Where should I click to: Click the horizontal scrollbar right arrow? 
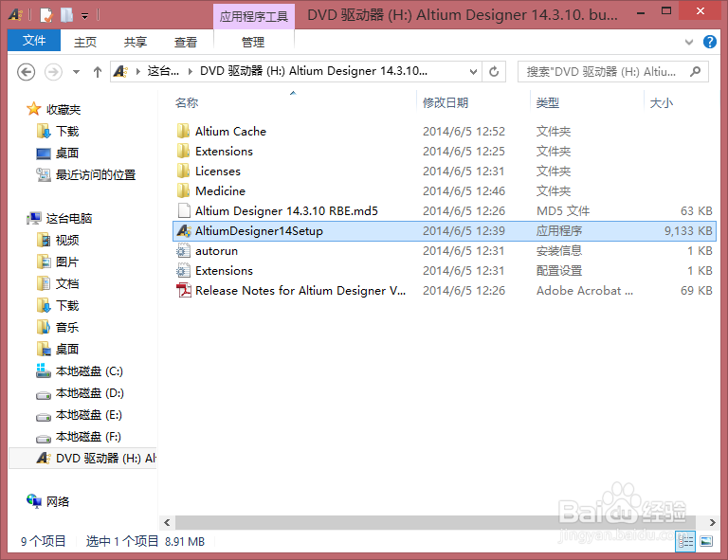[x=712, y=522]
